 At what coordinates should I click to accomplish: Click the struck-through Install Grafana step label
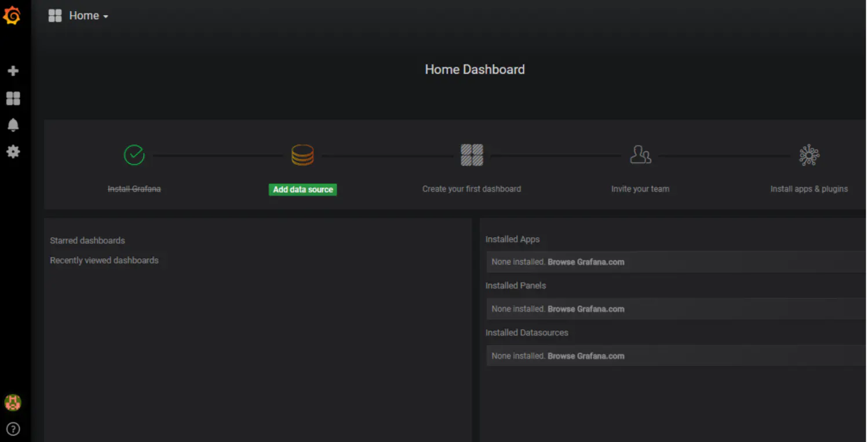coord(134,189)
